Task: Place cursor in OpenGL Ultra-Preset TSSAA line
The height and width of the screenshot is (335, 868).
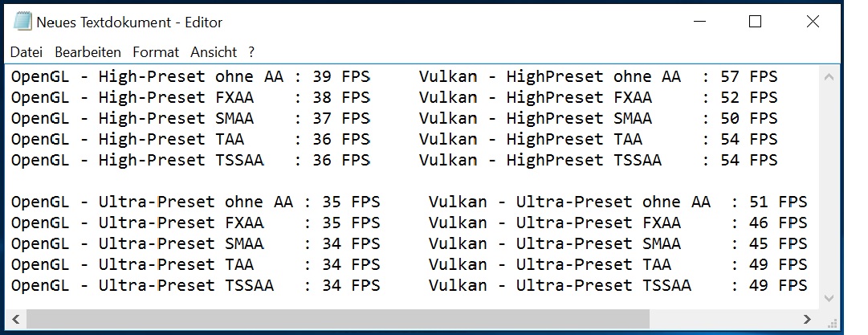Action: (x=195, y=286)
